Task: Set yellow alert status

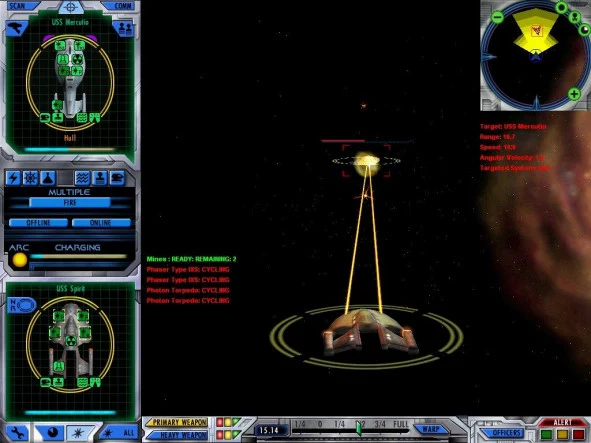Action: 562,435
